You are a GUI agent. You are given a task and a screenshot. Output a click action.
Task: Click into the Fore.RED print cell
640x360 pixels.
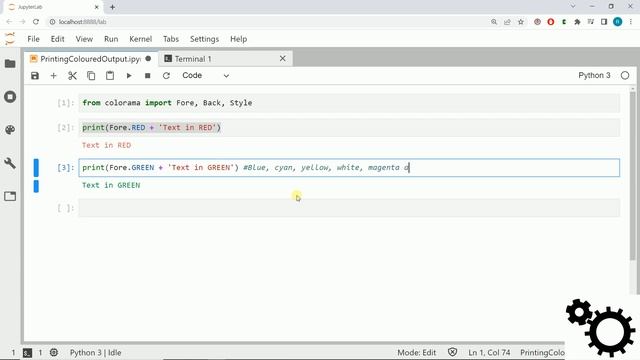[x=349, y=128]
